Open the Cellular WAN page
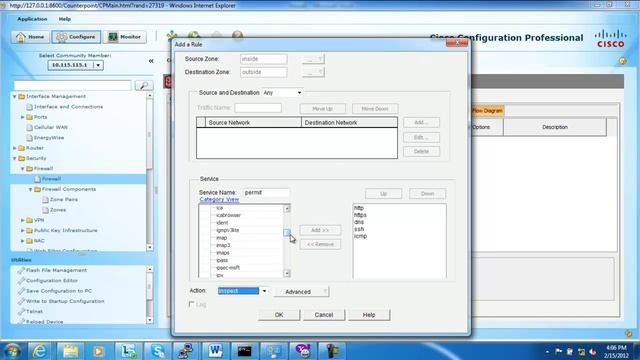The image size is (640, 360). click(51, 127)
